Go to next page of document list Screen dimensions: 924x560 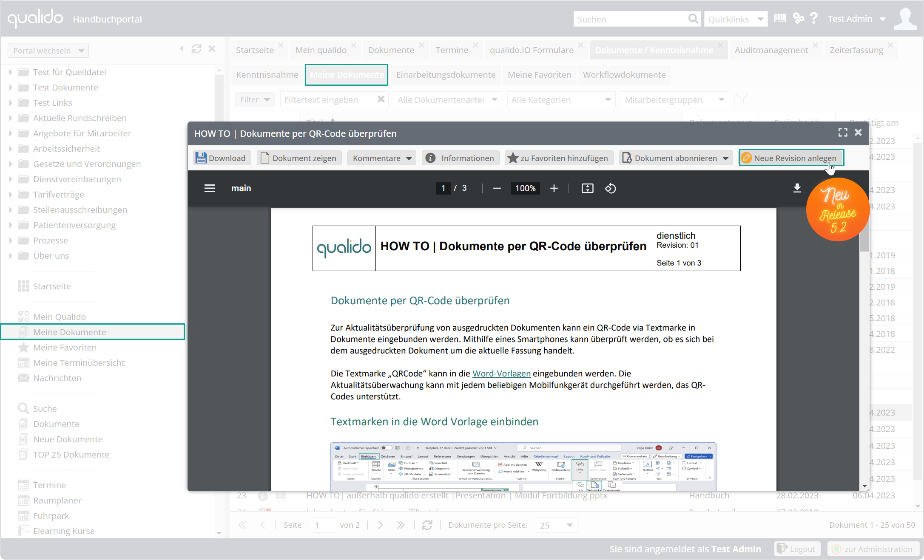(x=381, y=525)
